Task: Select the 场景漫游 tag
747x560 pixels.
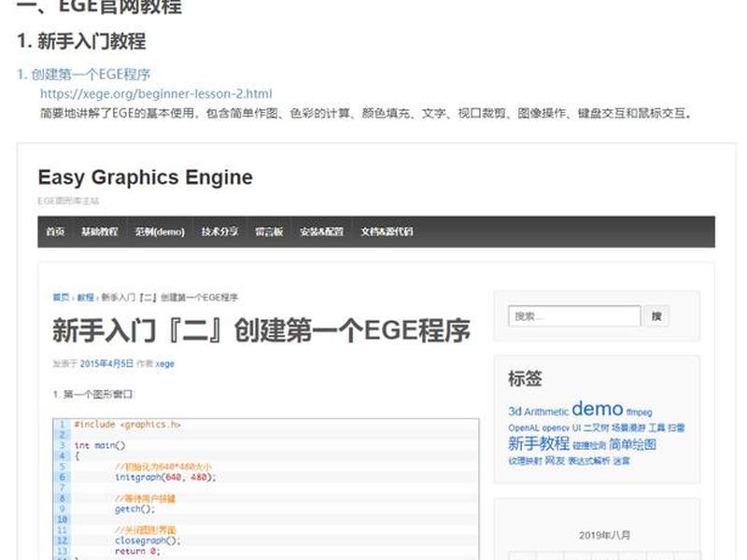Action: 628,427
